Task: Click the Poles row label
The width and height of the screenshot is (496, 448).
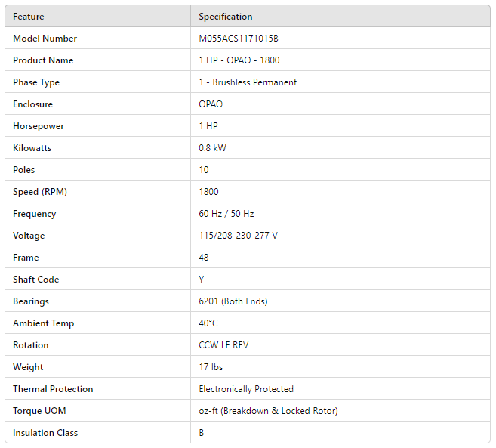Action: click(24, 170)
